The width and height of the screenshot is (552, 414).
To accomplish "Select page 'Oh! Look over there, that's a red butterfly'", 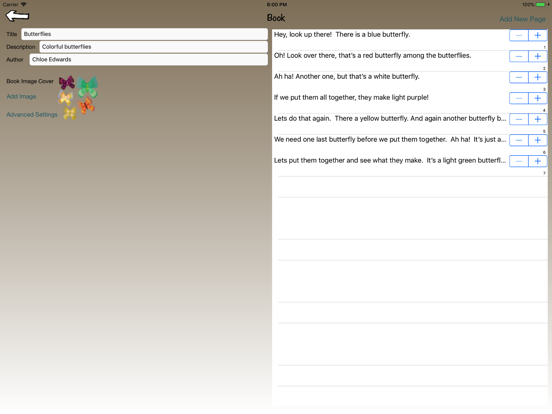I will 410,61.
